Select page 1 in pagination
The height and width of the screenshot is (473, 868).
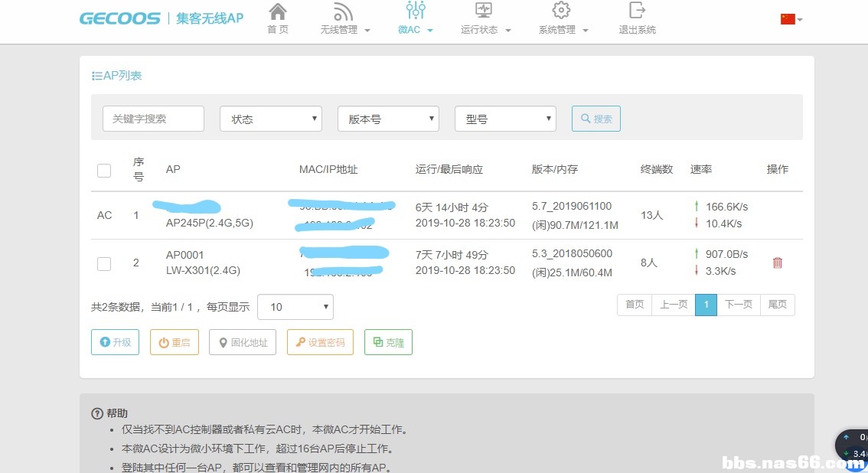coord(706,305)
